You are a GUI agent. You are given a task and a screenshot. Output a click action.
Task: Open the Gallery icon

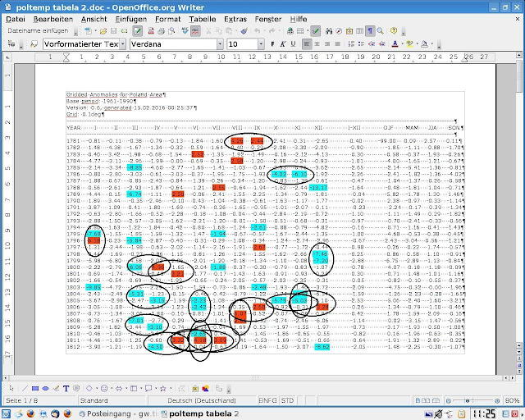[349, 31]
